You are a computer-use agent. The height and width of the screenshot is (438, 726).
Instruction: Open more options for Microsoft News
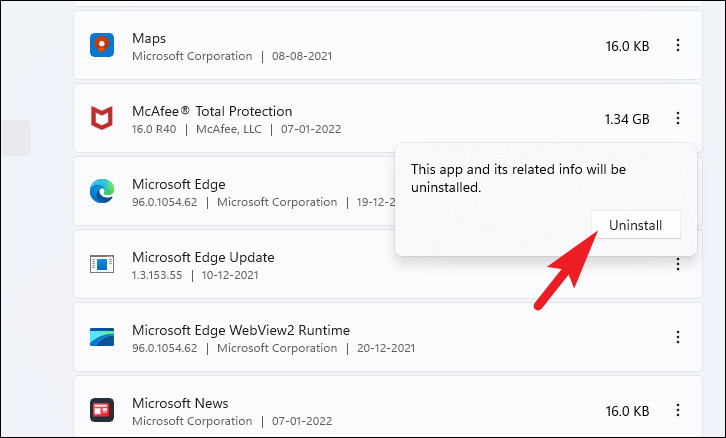tap(678, 410)
